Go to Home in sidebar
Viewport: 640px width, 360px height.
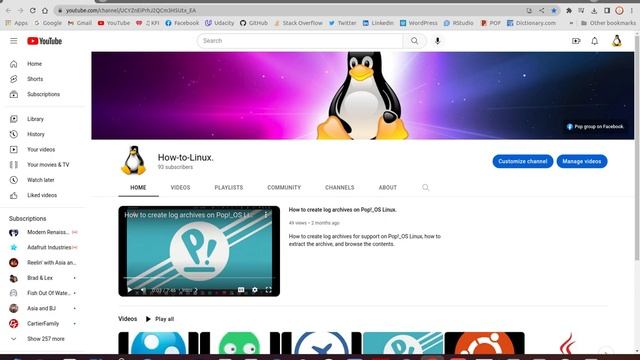43,64
